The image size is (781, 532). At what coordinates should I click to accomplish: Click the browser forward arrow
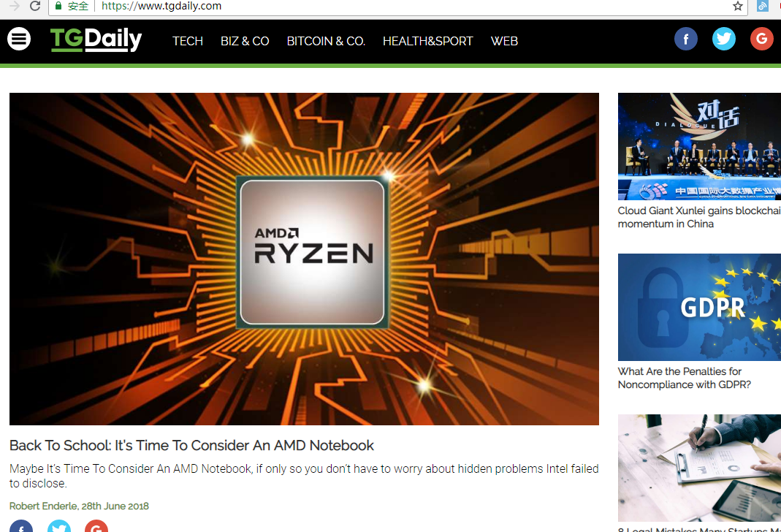click(x=14, y=6)
